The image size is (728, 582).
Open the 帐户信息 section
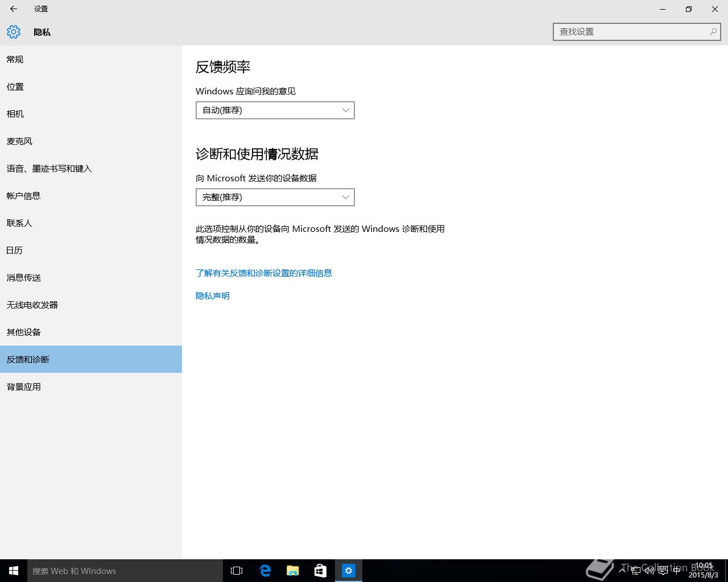pos(91,196)
